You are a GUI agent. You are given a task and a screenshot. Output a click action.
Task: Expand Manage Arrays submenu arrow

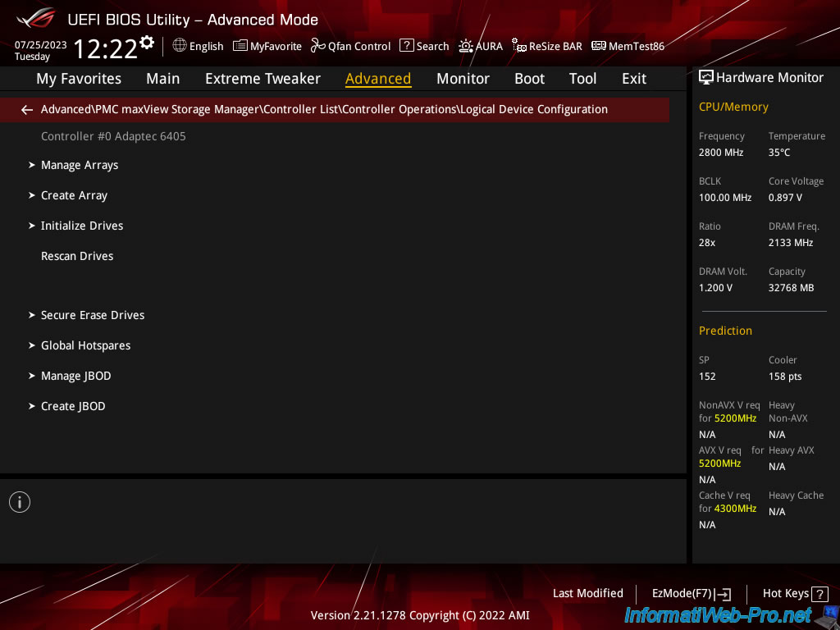click(x=32, y=165)
